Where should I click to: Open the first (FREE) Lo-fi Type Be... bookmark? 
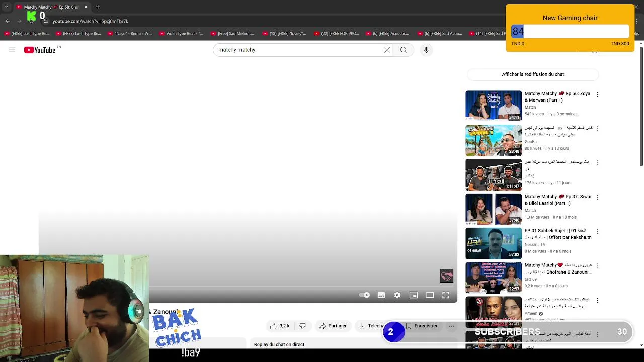coord(27,34)
